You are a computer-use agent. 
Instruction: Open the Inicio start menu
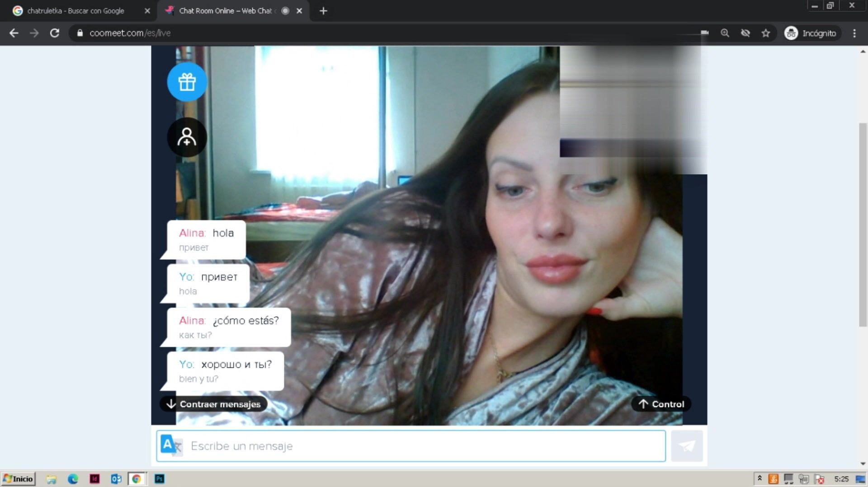19,479
